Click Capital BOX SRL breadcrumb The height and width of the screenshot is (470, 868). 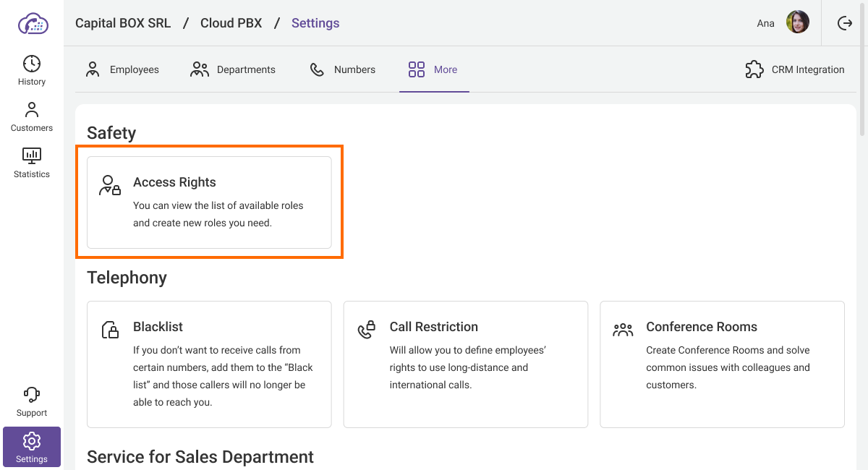[123, 23]
